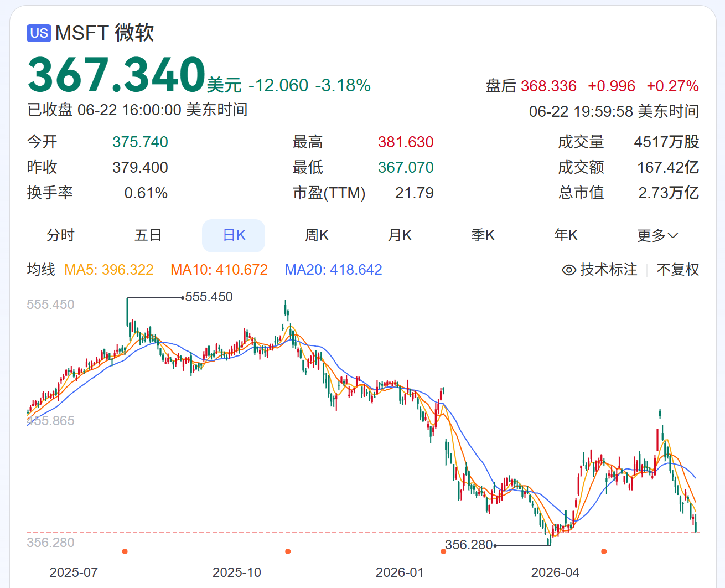Select the 日K chart tab
Image resolution: width=725 pixels, height=588 pixels.
click(x=234, y=236)
